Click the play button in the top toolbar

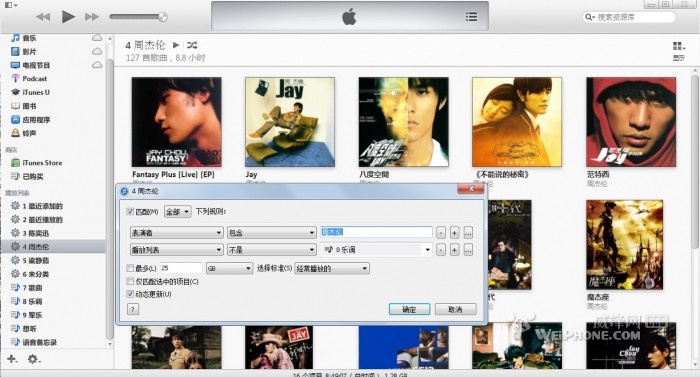point(68,17)
